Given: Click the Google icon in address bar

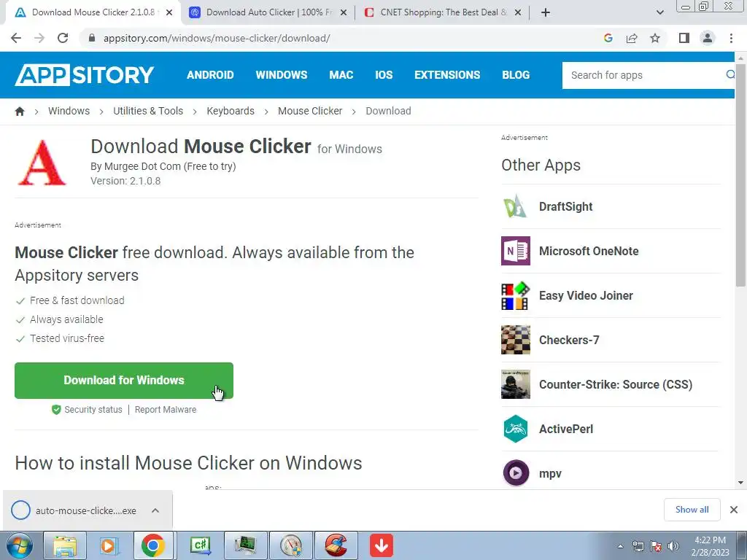Looking at the screenshot, I should [608, 38].
